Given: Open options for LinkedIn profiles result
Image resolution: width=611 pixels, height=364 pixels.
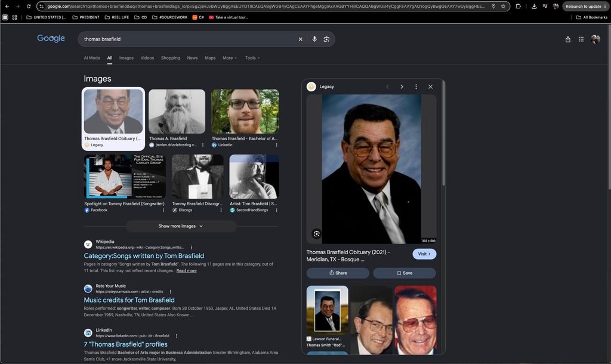Looking at the screenshot, I should (177, 336).
